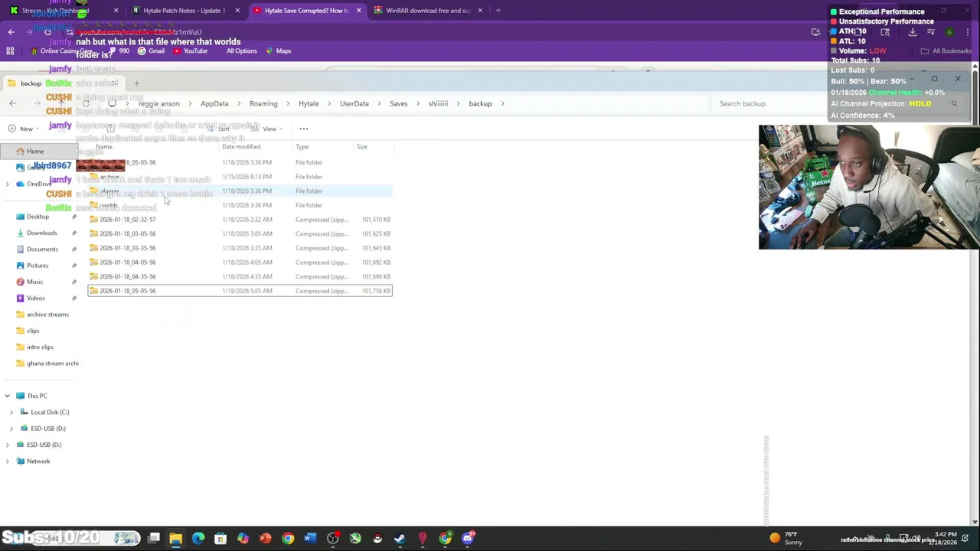Open Gmail bookmark
980x551 pixels.
150,51
